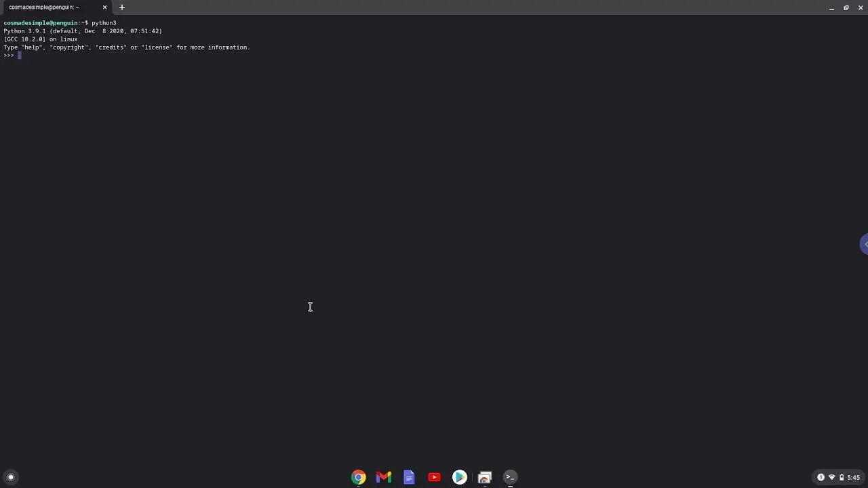Click the restore window control
868x488 pixels.
pyautogui.click(x=846, y=7)
